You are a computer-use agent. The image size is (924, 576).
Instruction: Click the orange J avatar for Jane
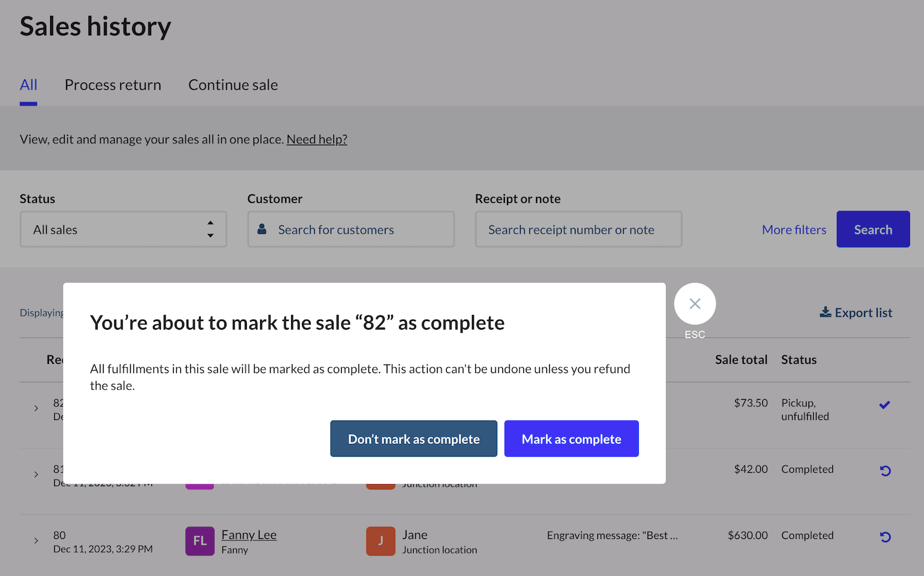(380, 541)
